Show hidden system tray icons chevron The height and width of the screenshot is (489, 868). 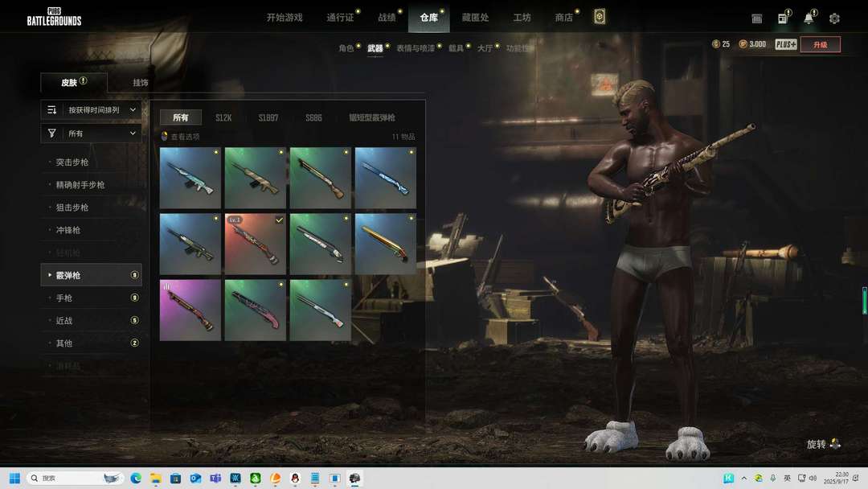[744, 478]
